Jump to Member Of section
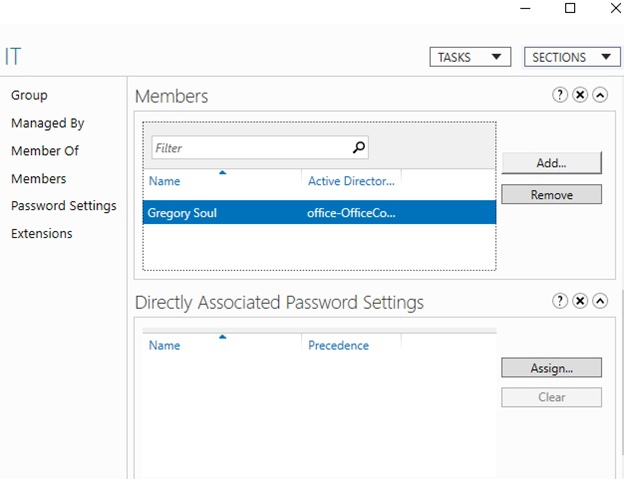 coord(44,151)
